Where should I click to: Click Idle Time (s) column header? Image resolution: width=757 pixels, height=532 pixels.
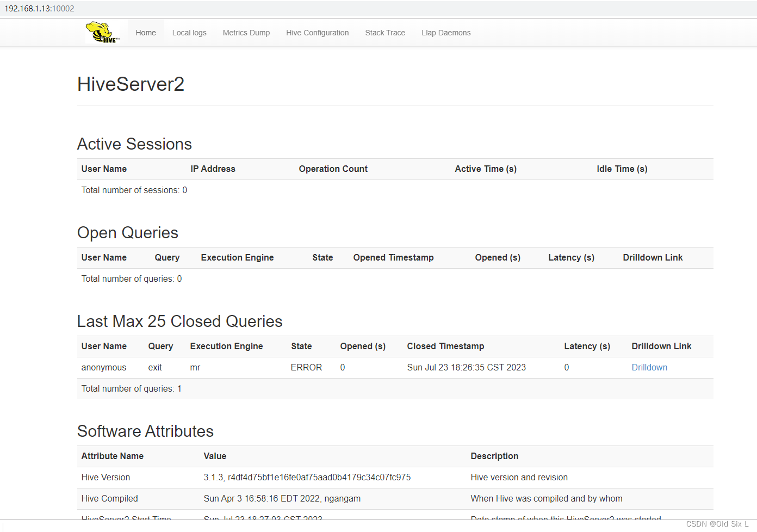[622, 169]
